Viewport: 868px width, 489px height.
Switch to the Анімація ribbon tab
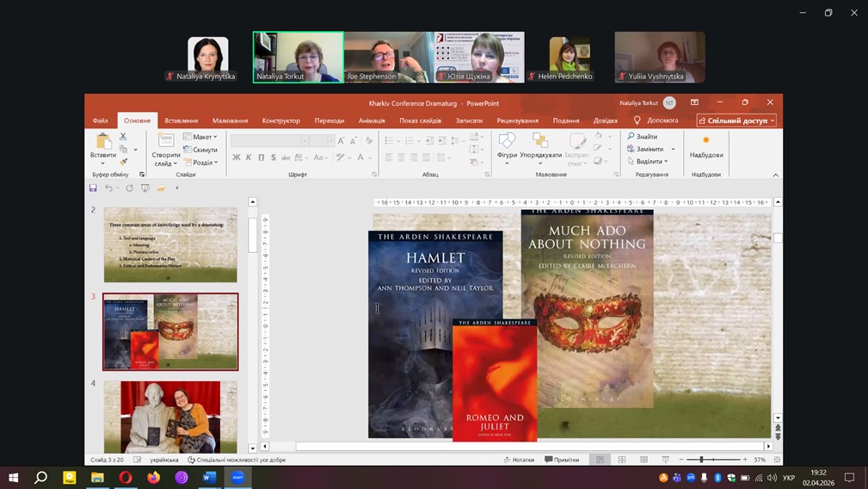pyautogui.click(x=372, y=121)
